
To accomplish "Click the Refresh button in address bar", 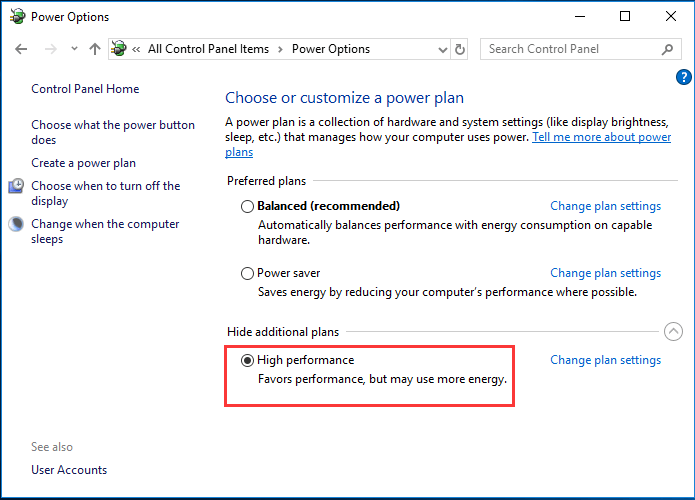I will 460,49.
